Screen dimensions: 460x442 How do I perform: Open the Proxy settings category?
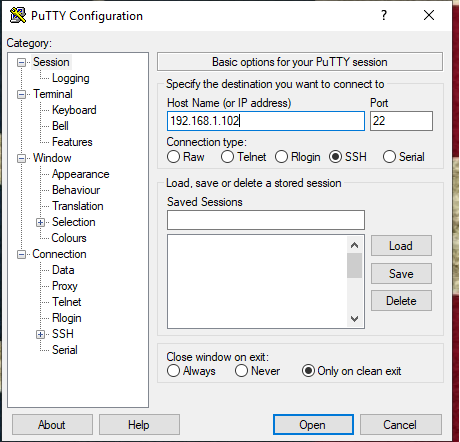[x=65, y=286]
